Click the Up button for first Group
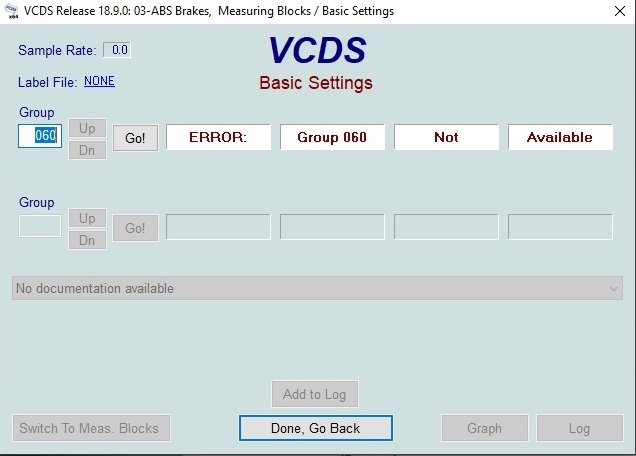 pyautogui.click(x=87, y=128)
